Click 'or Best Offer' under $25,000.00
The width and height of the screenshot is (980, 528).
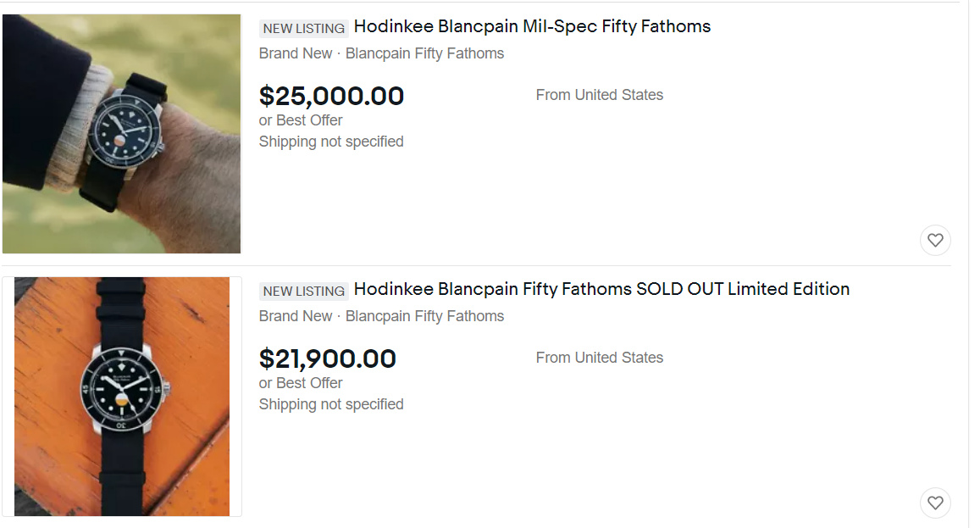301,120
